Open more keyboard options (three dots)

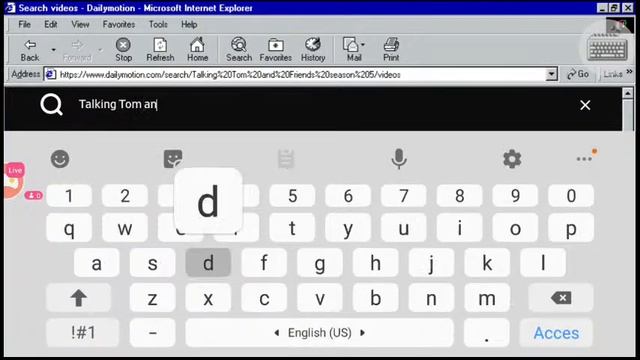tap(585, 158)
